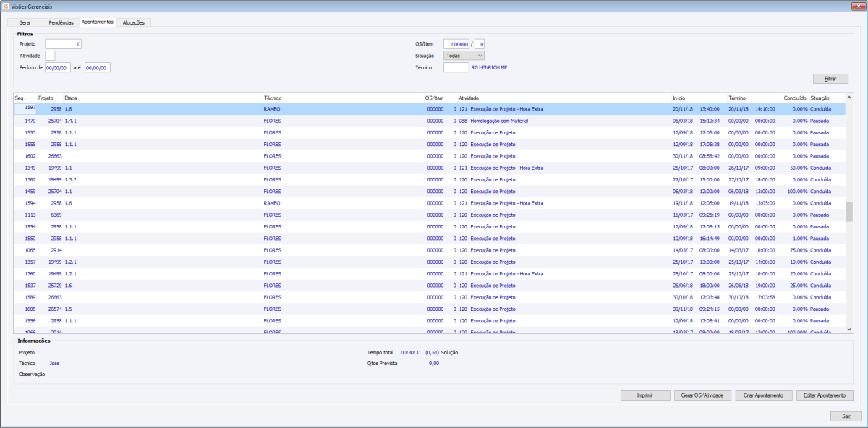Click the Editar Apontamento button
The height and width of the screenshot is (428, 868).
825,395
